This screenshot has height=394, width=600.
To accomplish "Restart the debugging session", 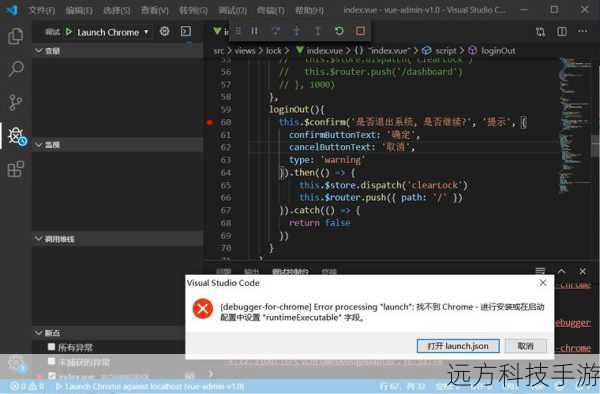I will [x=339, y=31].
